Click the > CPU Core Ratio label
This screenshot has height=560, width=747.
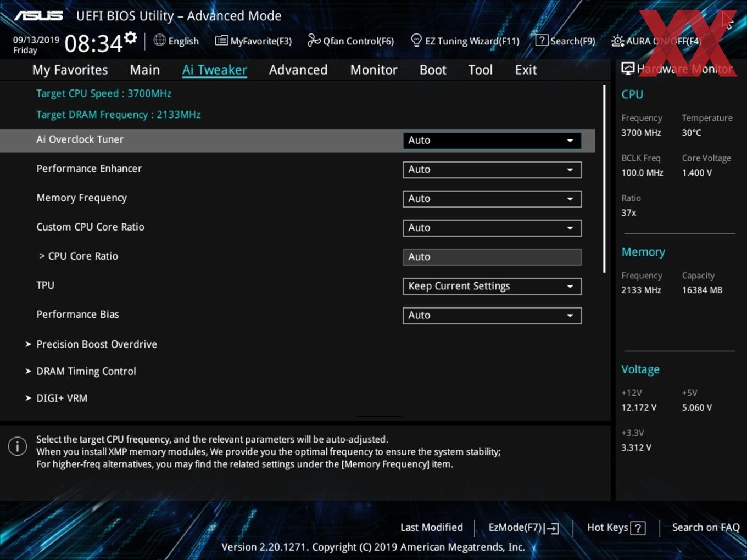point(79,256)
